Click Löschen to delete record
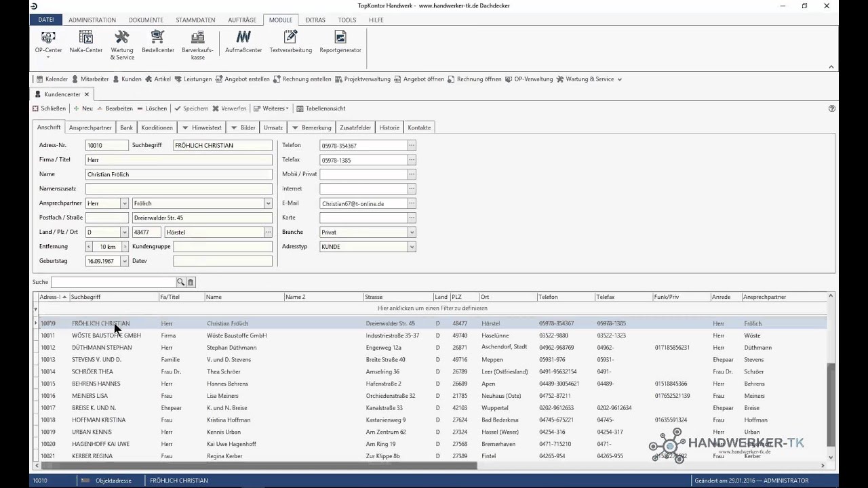 [152, 108]
